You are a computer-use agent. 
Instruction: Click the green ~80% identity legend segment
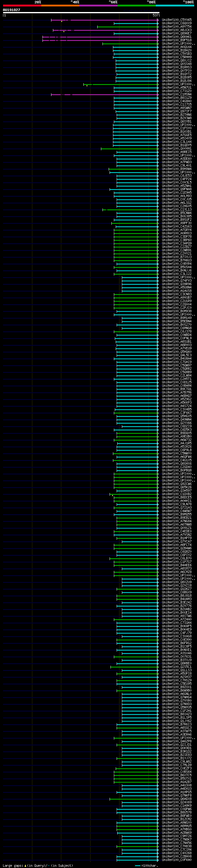pos(137,6)
